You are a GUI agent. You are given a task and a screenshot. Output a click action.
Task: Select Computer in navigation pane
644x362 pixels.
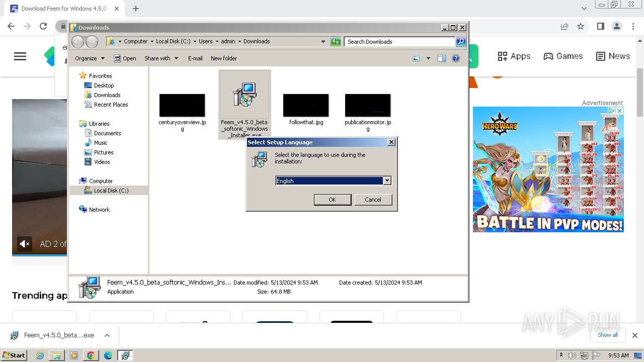point(101,181)
